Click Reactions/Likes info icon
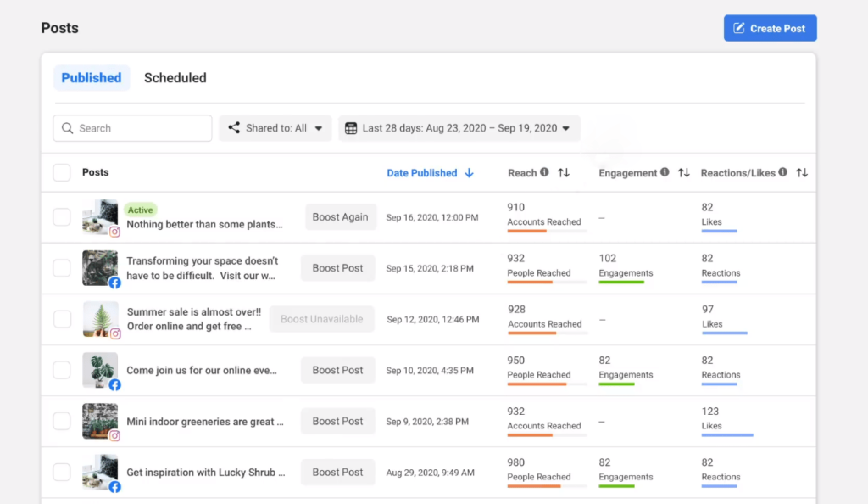868x504 pixels. tap(782, 172)
